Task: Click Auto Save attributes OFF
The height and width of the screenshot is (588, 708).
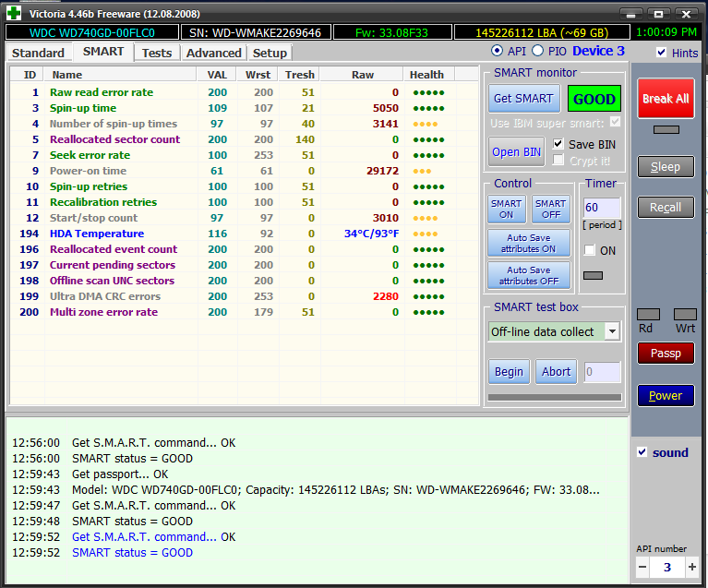Action: point(528,275)
